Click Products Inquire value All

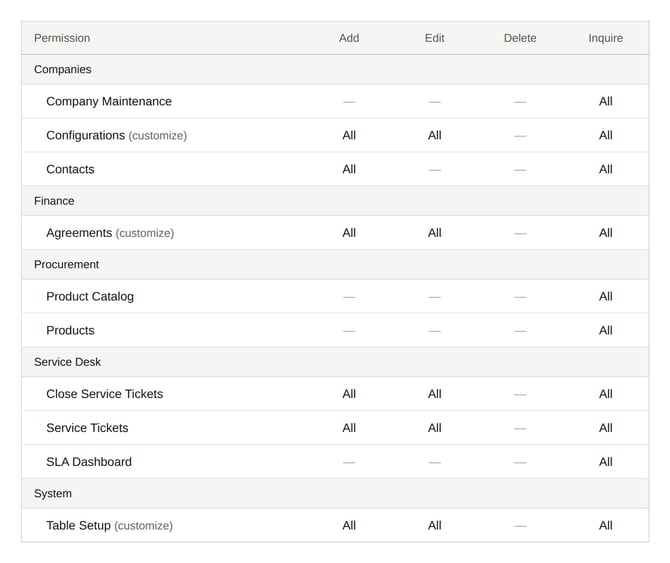tap(605, 330)
